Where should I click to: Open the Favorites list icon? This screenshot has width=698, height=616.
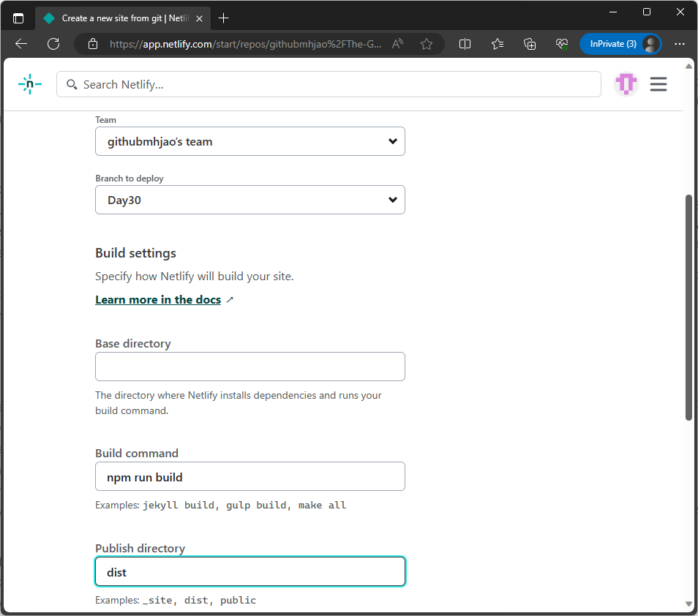click(498, 44)
